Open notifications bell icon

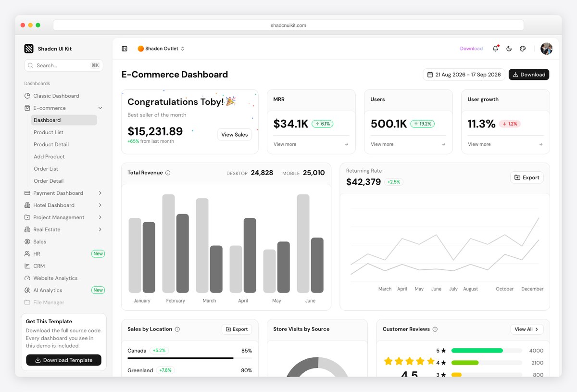point(495,49)
